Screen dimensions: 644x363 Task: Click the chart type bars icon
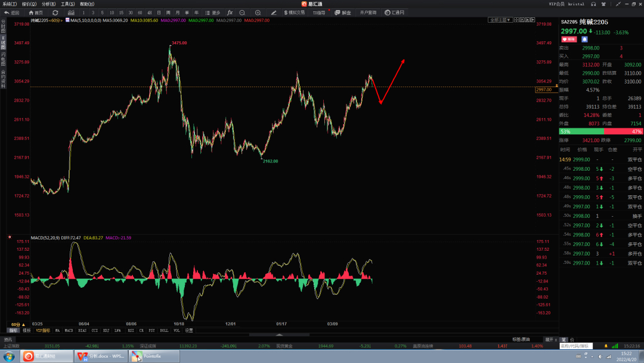[x=71, y=13]
